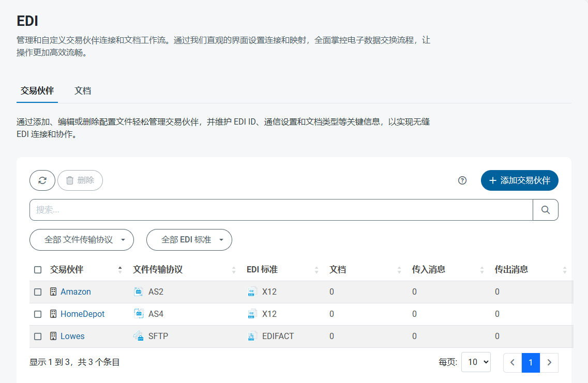Click the X12 icon in HomeDepot row
Screen dimensions: 588x383
[252, 314]
